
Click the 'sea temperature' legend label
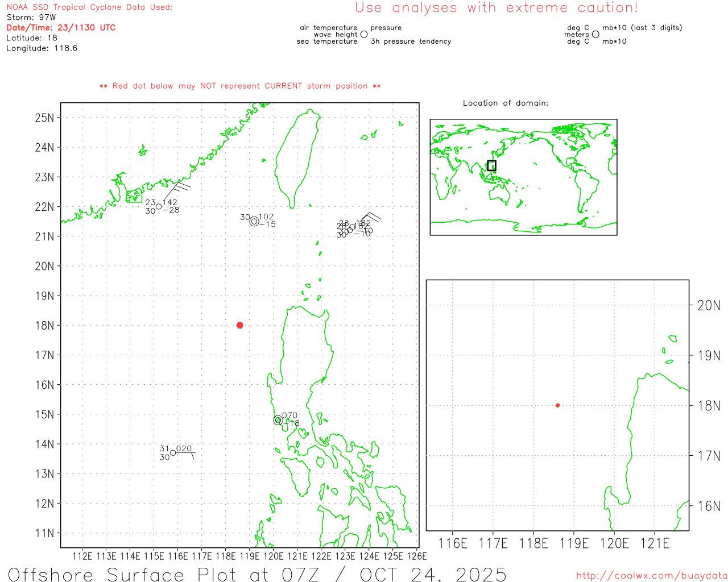click(327, 41)
